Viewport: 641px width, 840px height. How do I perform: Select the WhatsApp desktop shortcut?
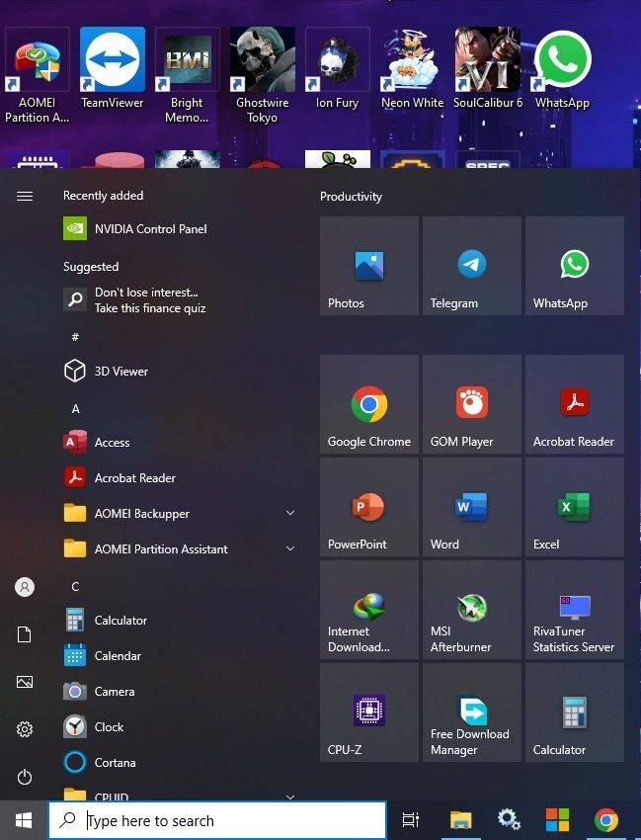click(562, 68)
